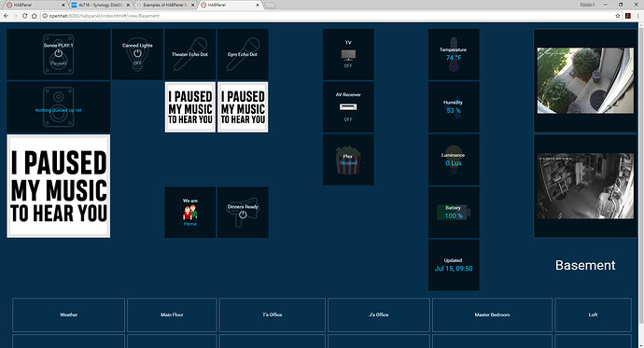Screen dimensions: 644x348
Task: Go to the Weather dashboard
Action: tap(68, 314)
